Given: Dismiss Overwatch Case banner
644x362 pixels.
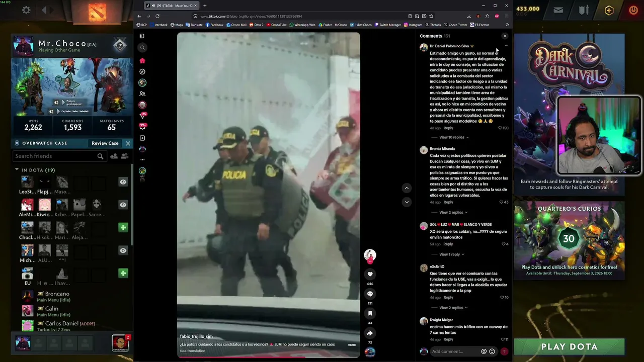Looking at the screenshot, I should click(x=128, y=143).
